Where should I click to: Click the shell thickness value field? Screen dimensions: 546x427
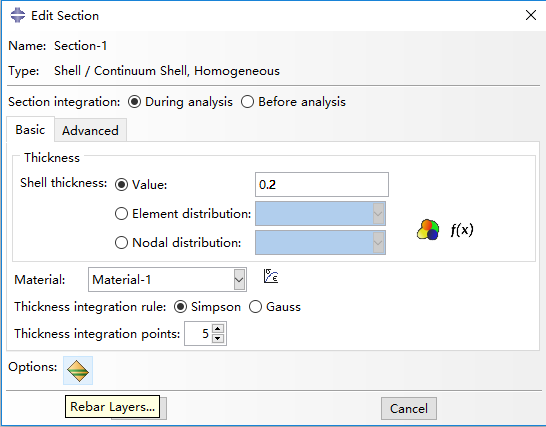[322, 185]
